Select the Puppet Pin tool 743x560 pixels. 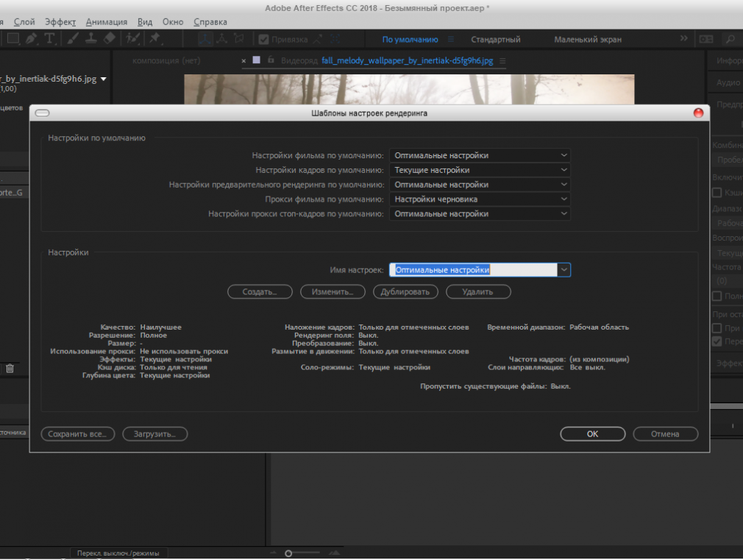point(155,39)
